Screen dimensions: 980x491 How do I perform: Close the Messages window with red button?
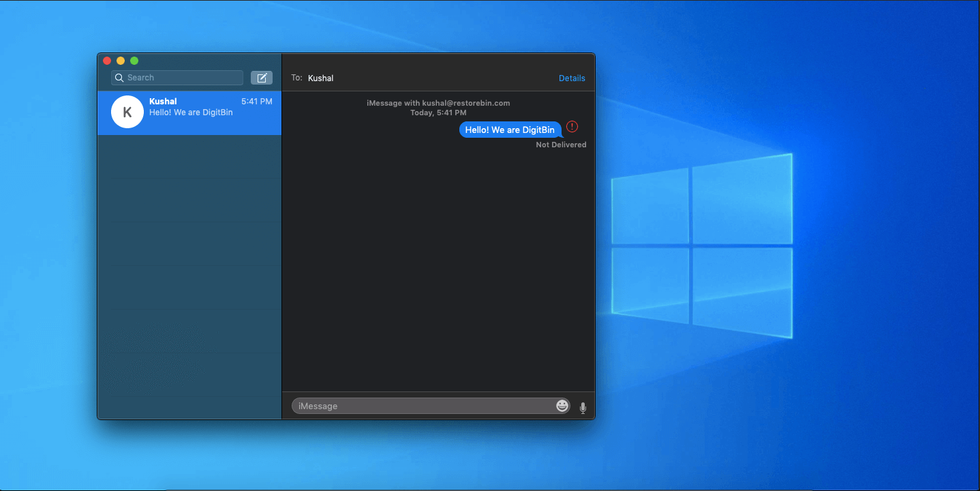tap(107, 61)
